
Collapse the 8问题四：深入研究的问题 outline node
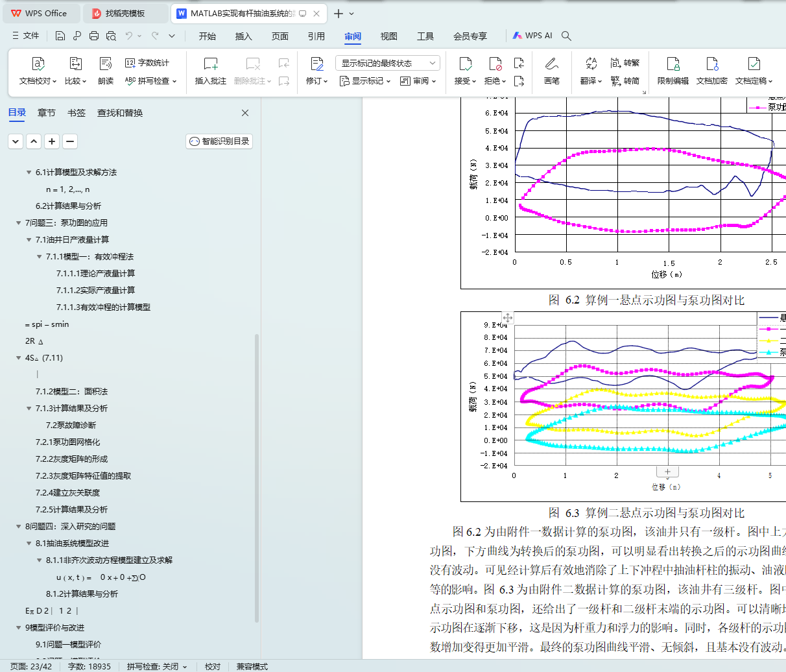click(18, 527)
